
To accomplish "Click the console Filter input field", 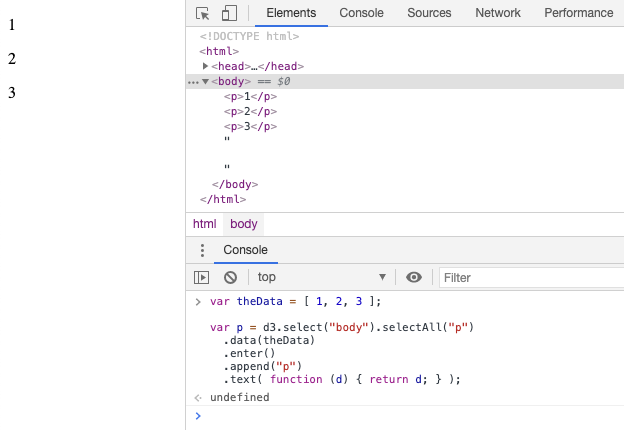I will click(x=532, y=277).
